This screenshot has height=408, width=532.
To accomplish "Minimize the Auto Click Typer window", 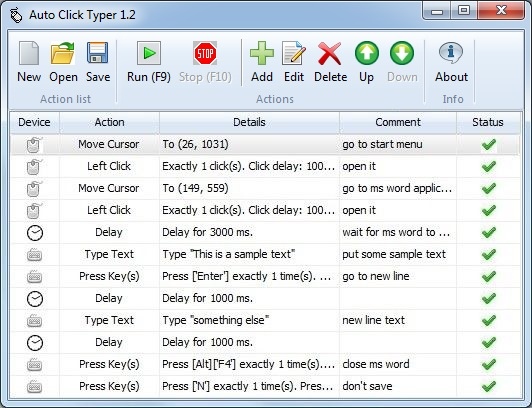I will [x=437, y=11].
